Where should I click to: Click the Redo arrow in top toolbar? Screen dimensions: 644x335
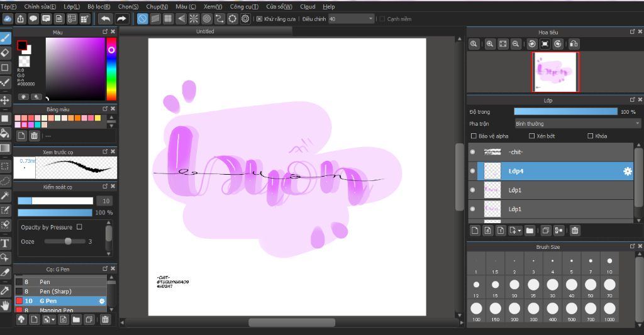[121, 19]
